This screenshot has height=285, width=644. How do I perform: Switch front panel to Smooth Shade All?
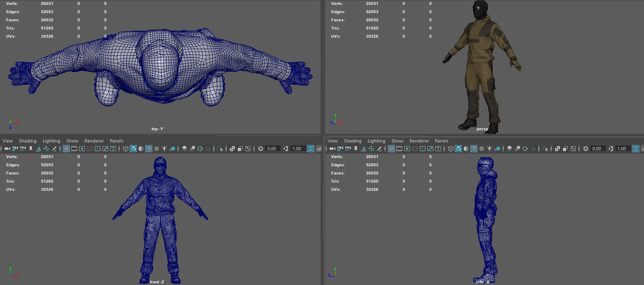133,149
